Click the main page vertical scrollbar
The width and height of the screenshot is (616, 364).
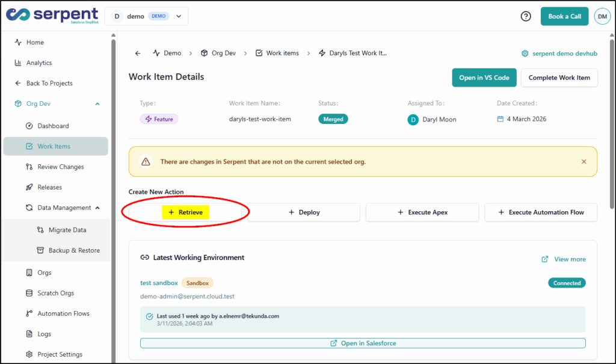coord(612,120)
